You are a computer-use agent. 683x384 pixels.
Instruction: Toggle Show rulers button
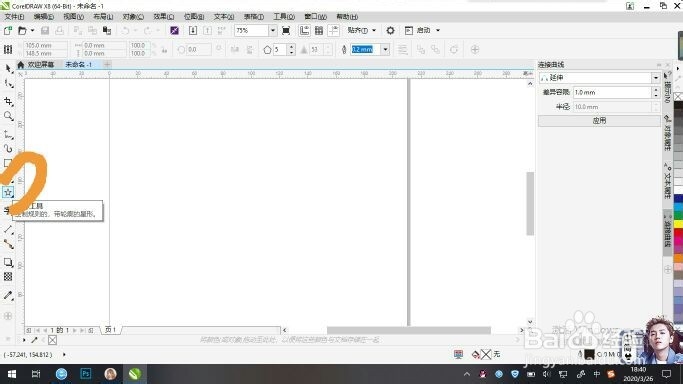(304, 30)
